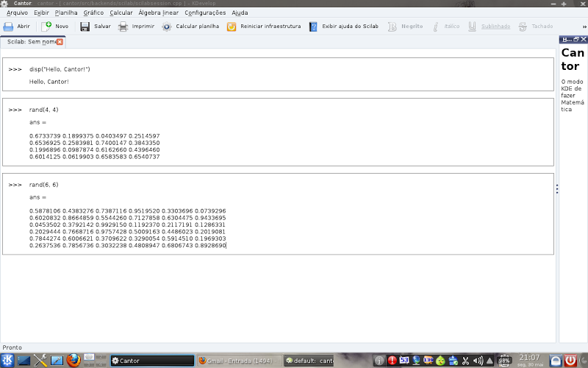The image size is (588, 368).
Task: Open the Calcular menu
Action: [x=121, y=13]
